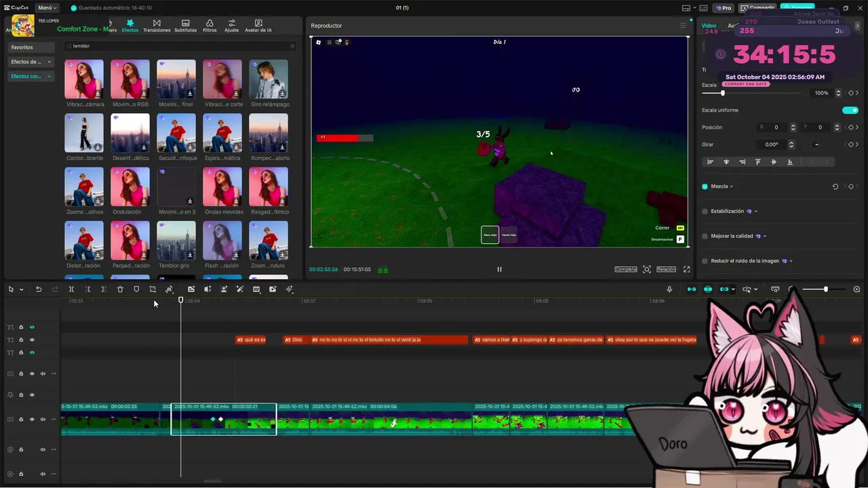Image resolution: width=868 pixels, height=488 pixels.
Task: Click the player snapshot/focus frame icon
Action: [647, 269]
